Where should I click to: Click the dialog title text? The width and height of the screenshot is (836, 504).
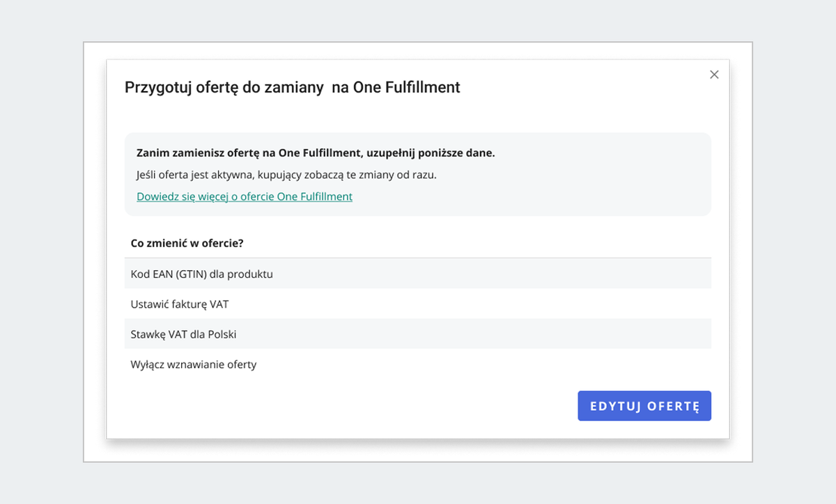[x=292, y=87]
